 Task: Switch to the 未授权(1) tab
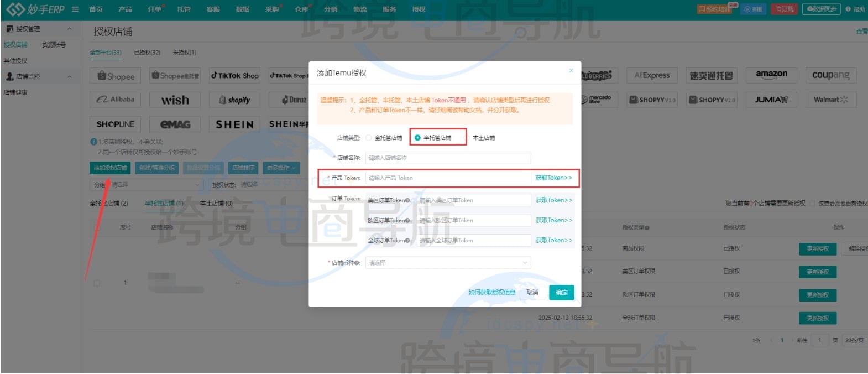click(x=184, y=53)
